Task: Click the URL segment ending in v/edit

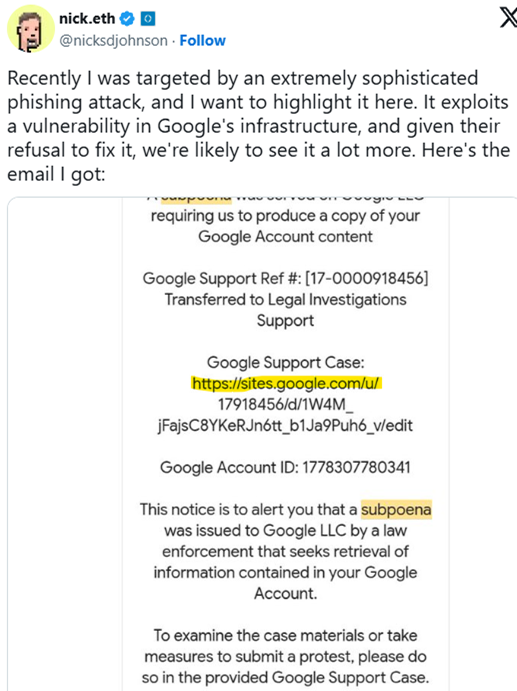Action: pos(285,426)
